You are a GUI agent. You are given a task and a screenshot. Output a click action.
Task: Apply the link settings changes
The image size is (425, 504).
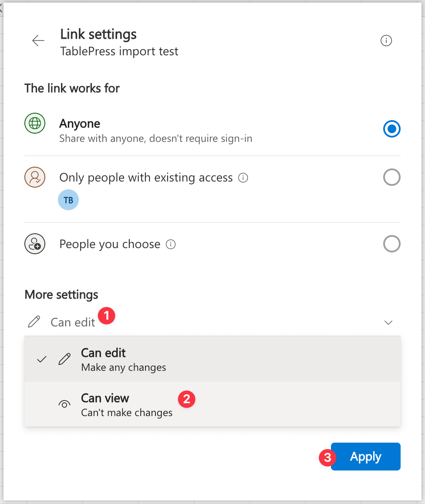(x=365, y=457)
